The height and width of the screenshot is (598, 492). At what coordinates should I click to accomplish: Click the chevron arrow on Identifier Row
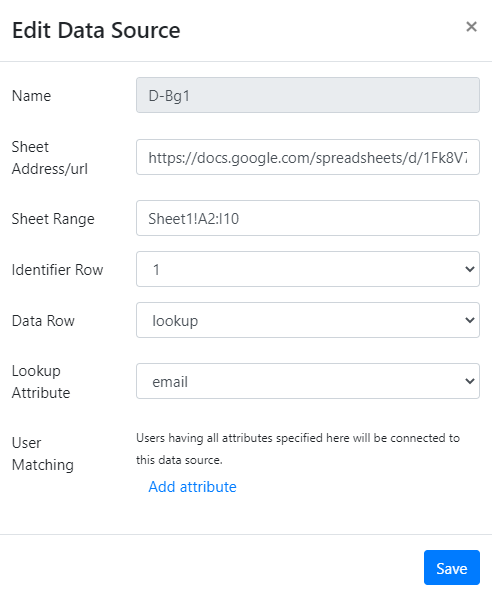point(470,269)
